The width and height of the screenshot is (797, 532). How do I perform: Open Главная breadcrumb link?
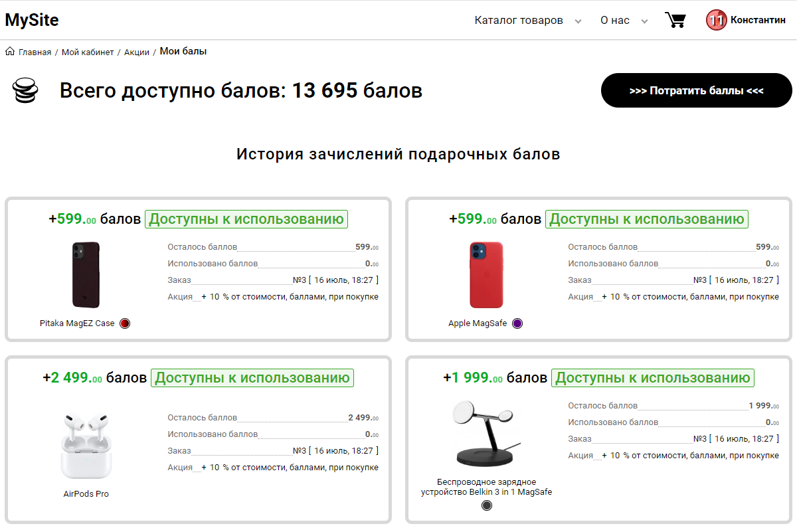click(35, 52)
